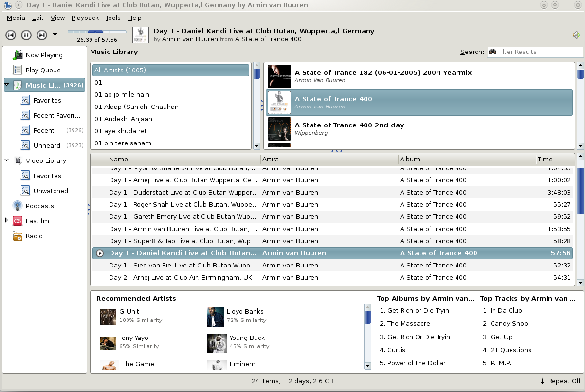The height and width of the screenshot is (392, 585).
Task: Sort tracks by the Artist column
Action: click(329, 159)
